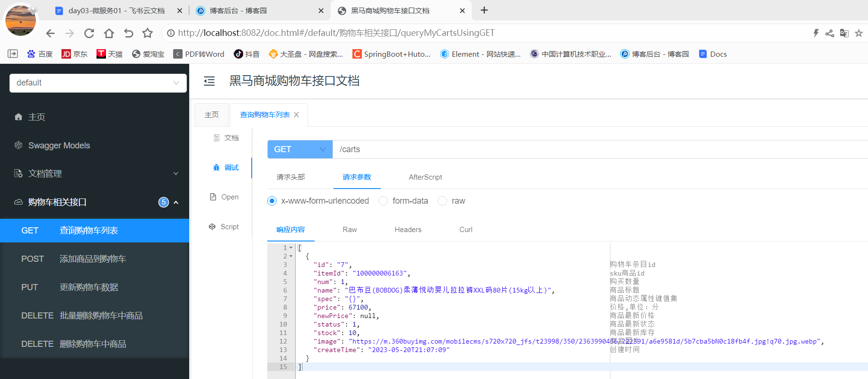This screenshot has height=379, width=868.
Task: Open the 天猫 bookmark
Action: (109, 54)
